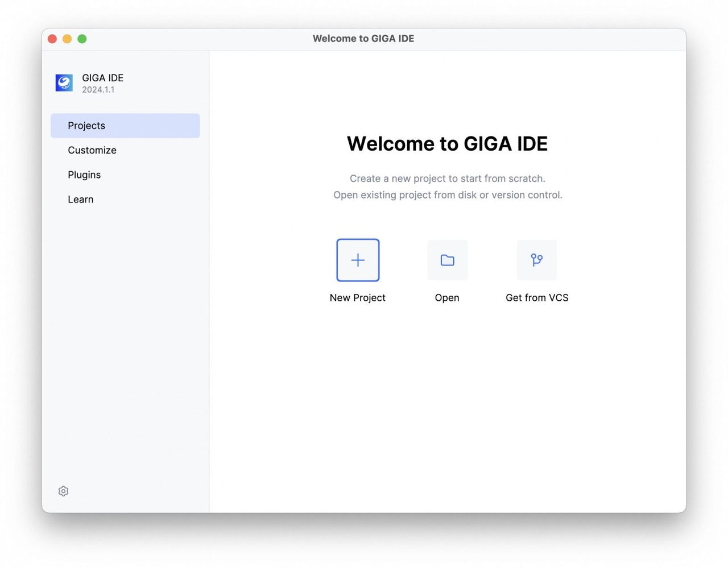Minimize the window with the yellow button

pyautogui.click(x=67, y=39)
